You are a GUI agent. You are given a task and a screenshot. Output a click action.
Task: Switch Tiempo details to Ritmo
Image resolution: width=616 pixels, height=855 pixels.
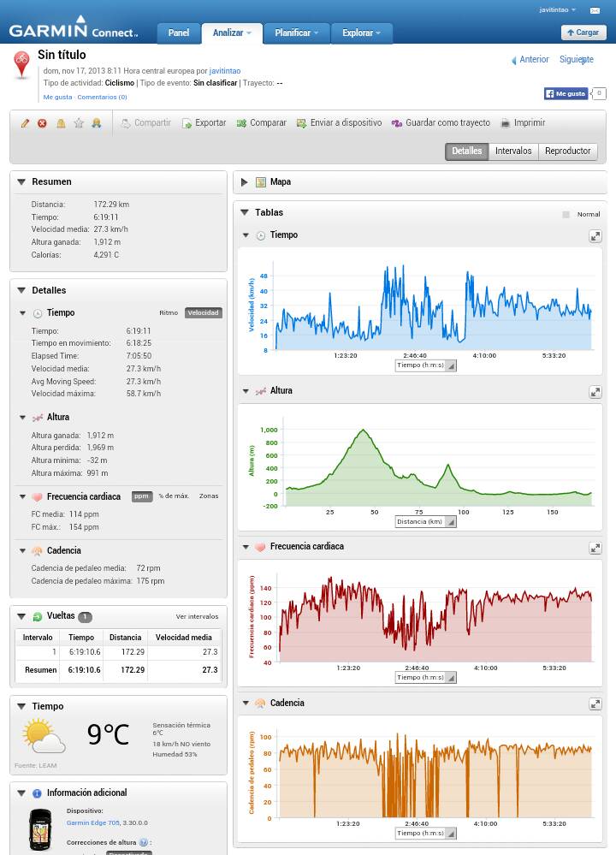169,313
